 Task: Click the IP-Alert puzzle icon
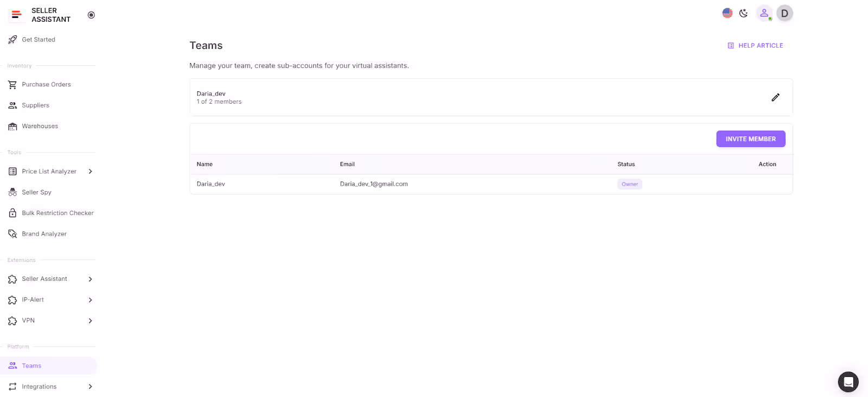click(x=12, y=300)
